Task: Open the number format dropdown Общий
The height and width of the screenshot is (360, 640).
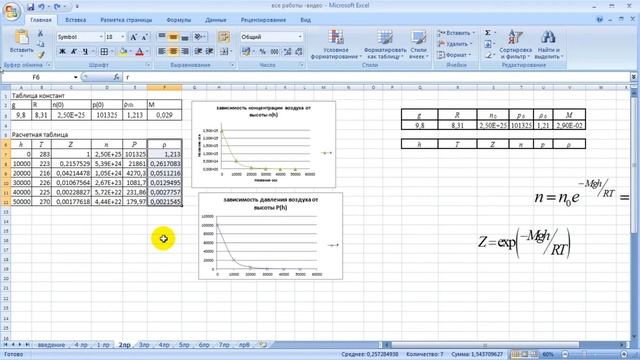Action: tap(300, 37)
